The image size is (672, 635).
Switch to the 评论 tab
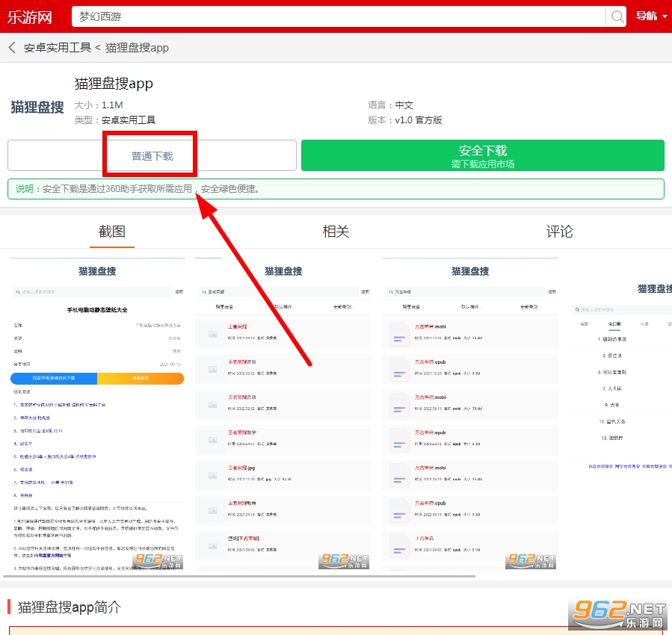(x=559, y=232)
